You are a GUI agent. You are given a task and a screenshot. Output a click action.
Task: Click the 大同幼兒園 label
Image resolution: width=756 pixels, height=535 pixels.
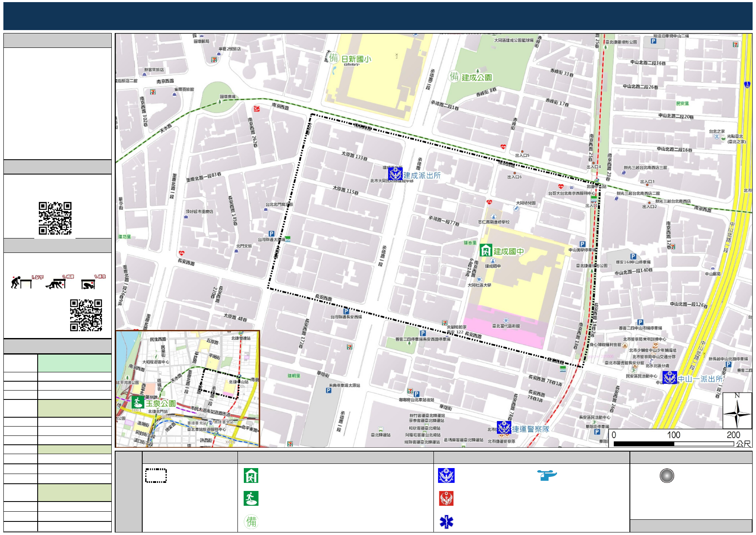(526, 203)
